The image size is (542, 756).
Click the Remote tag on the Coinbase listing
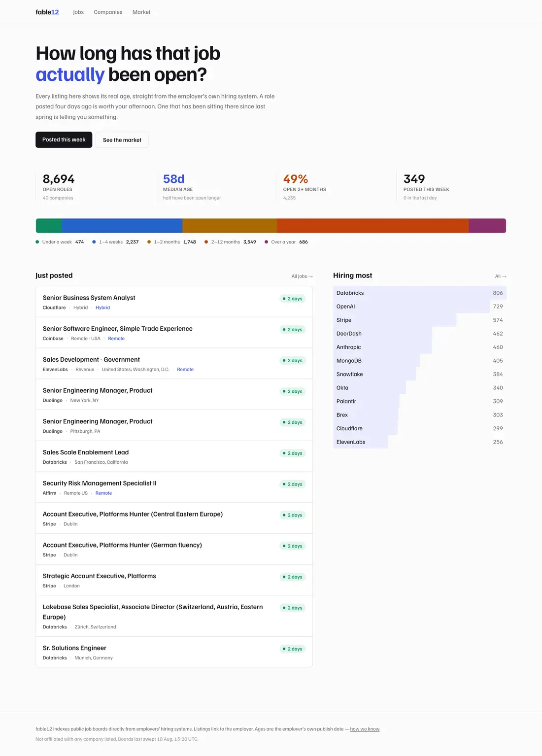pyautogui.click(x=116, y=339)
